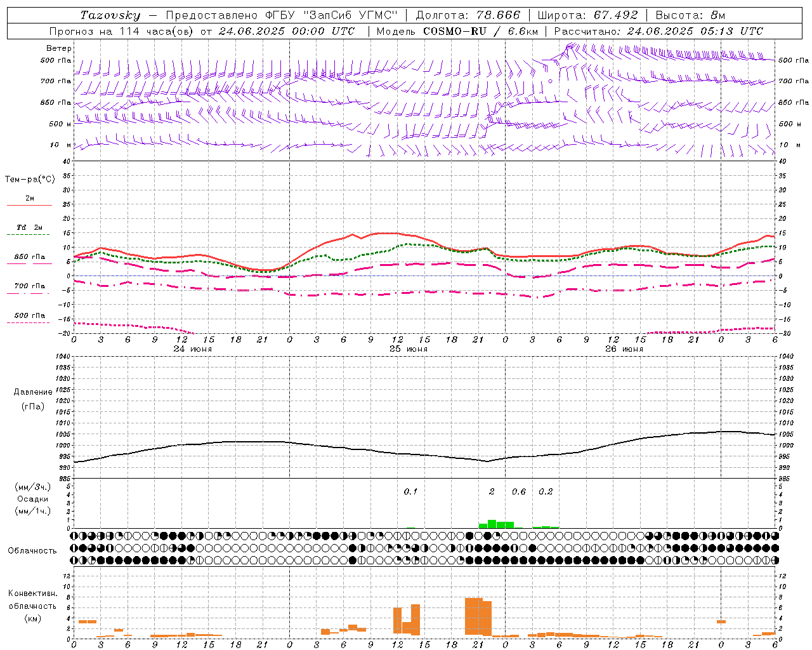Click the '0.6' precipitation amount value

coord(519,491)
